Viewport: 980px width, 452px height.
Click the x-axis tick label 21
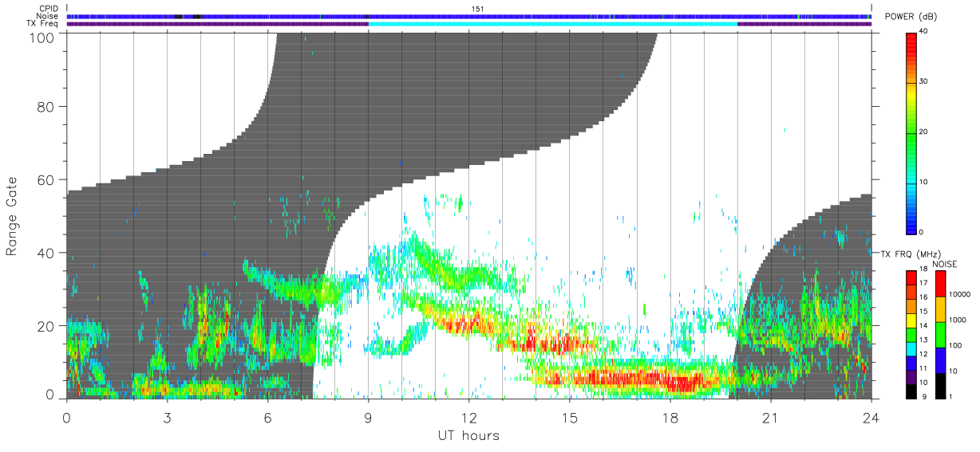[770, 417]
